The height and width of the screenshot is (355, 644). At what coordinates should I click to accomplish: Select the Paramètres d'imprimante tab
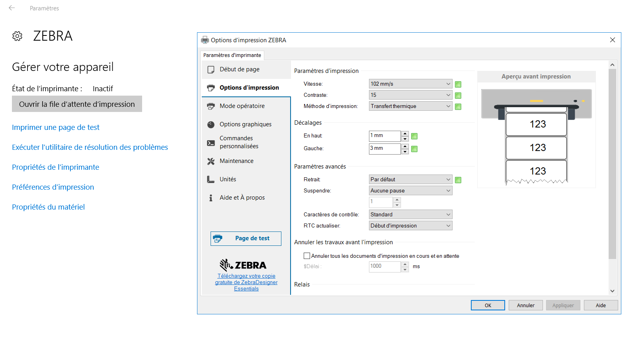[232, 55]
